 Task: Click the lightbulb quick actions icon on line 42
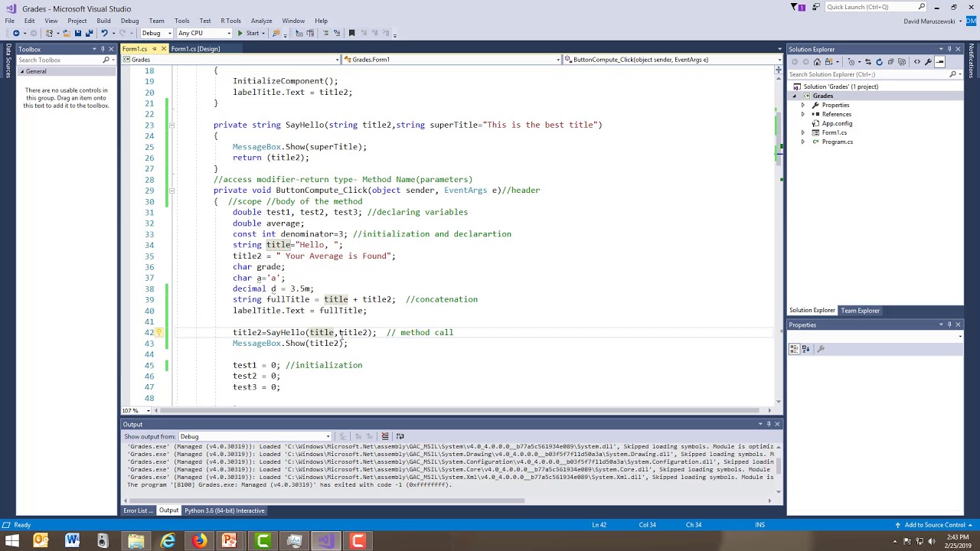pyautogui.click(x=158, y=333)
